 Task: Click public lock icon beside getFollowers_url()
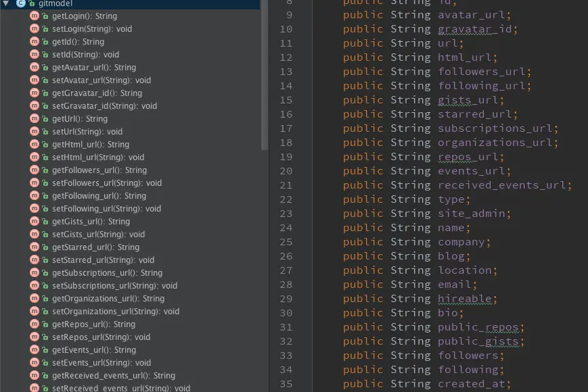point(45,170)
